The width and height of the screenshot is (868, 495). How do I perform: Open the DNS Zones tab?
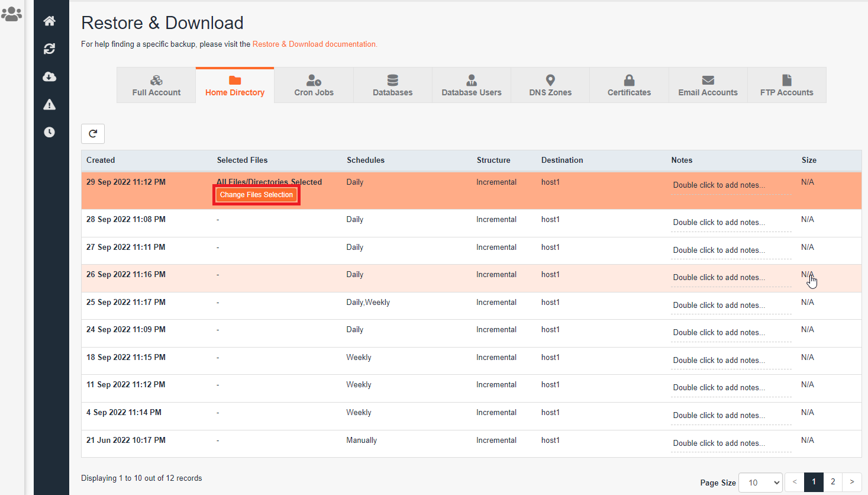point(550,85)
